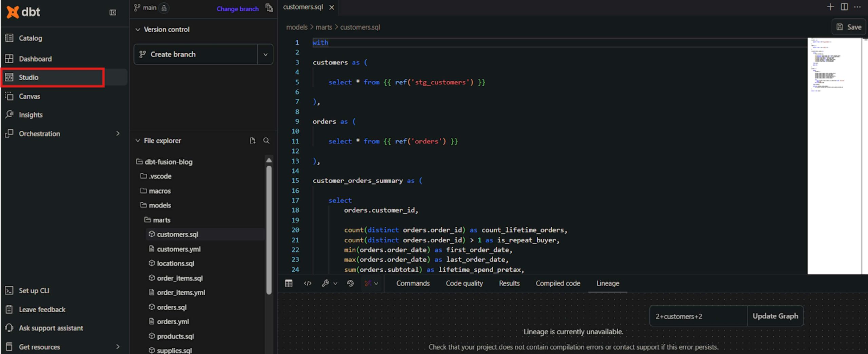Switch to the Code quality tab
This screenshot has width=868, height=354.
464,283
